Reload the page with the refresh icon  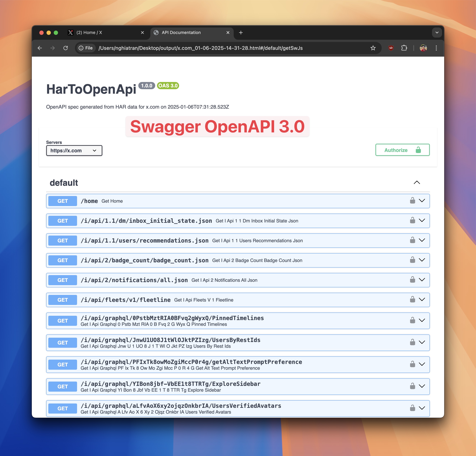[x=66, y=48]
